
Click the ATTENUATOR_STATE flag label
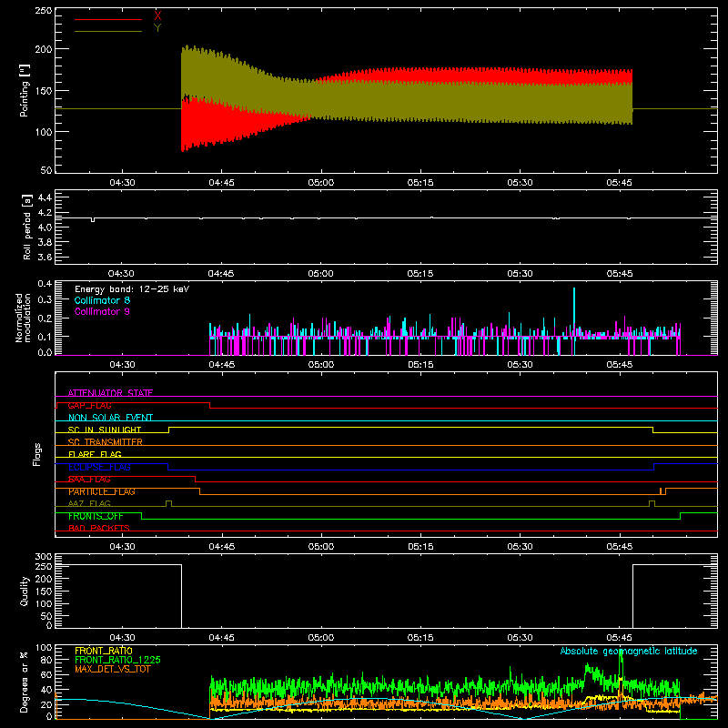pos(110,393)
